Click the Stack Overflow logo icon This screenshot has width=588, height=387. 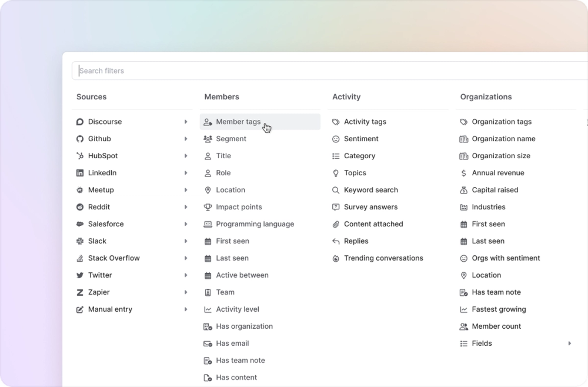pos(80,258)
